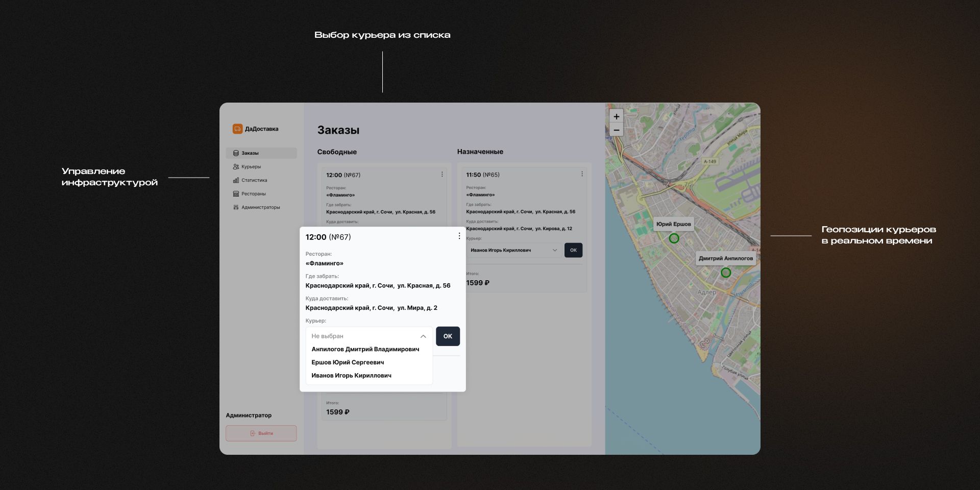
Task: Click total 1599 ₽ on free order card
Action: pyautogui.click(x=338, y=412)
